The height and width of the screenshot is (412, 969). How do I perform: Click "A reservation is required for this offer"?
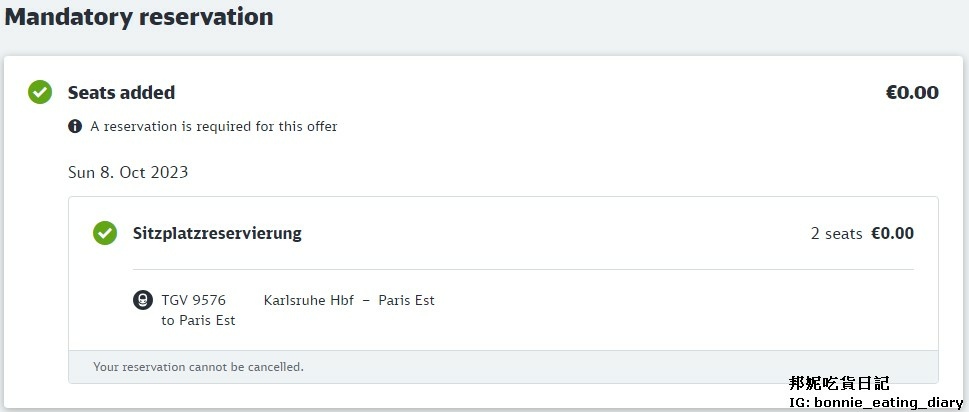[x=214, y=127]
